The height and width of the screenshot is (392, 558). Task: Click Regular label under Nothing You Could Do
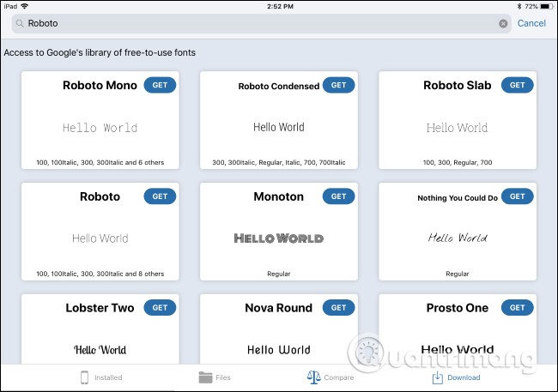point(458,274)
